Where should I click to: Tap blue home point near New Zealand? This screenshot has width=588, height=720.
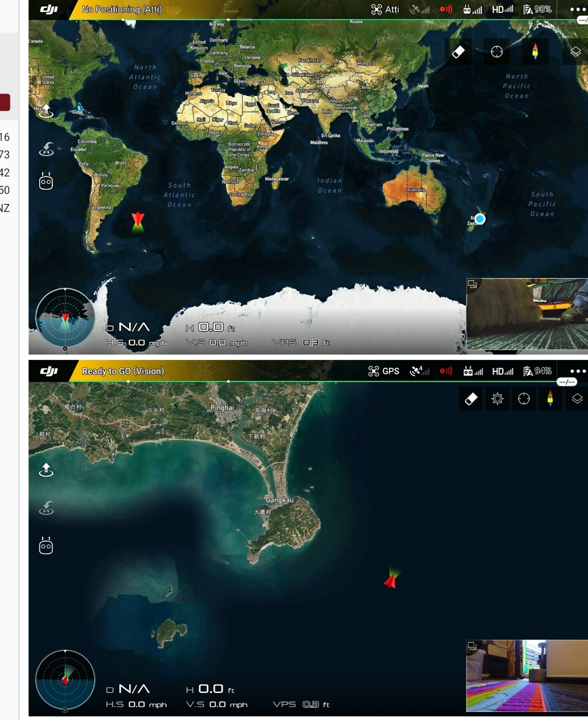[480, 219]
